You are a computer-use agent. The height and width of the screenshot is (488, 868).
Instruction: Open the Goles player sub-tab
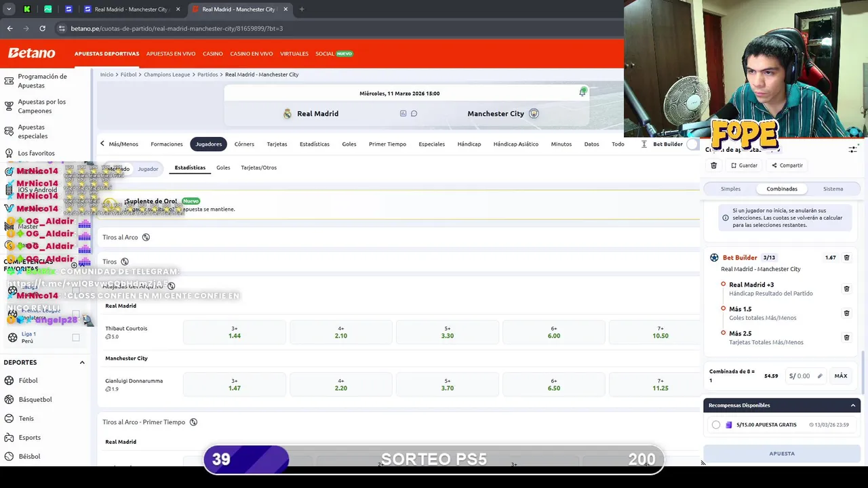click(223, 167)
